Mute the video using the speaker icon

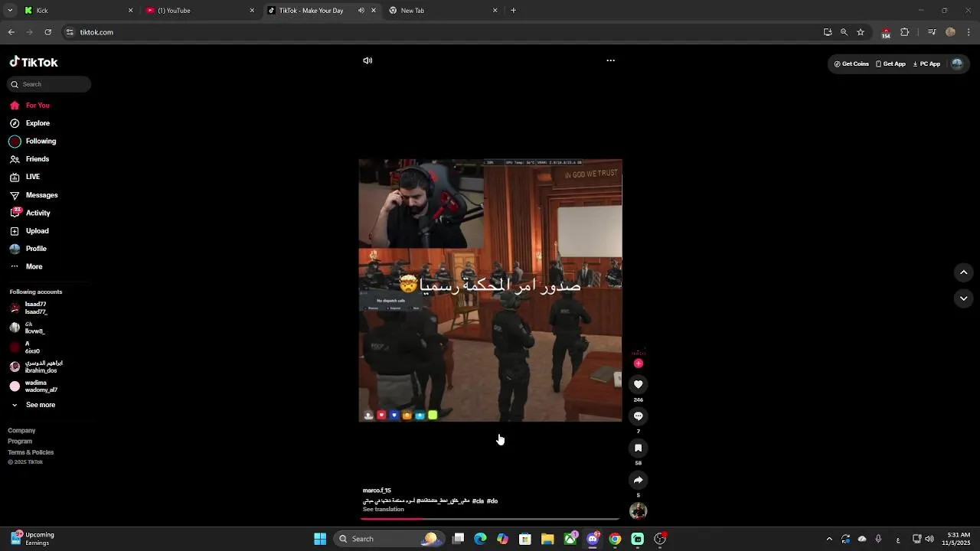[367, 60]
